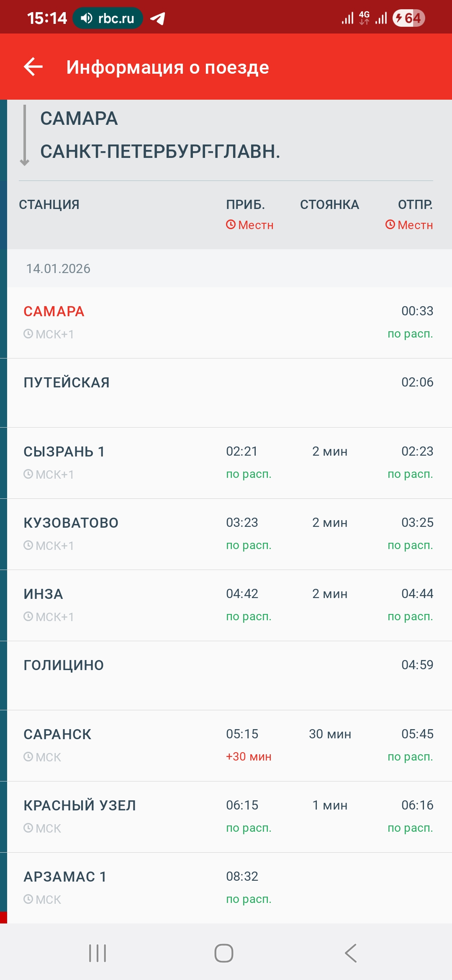
Task: Tap the back arrow in header
Action: pos(33,67)
